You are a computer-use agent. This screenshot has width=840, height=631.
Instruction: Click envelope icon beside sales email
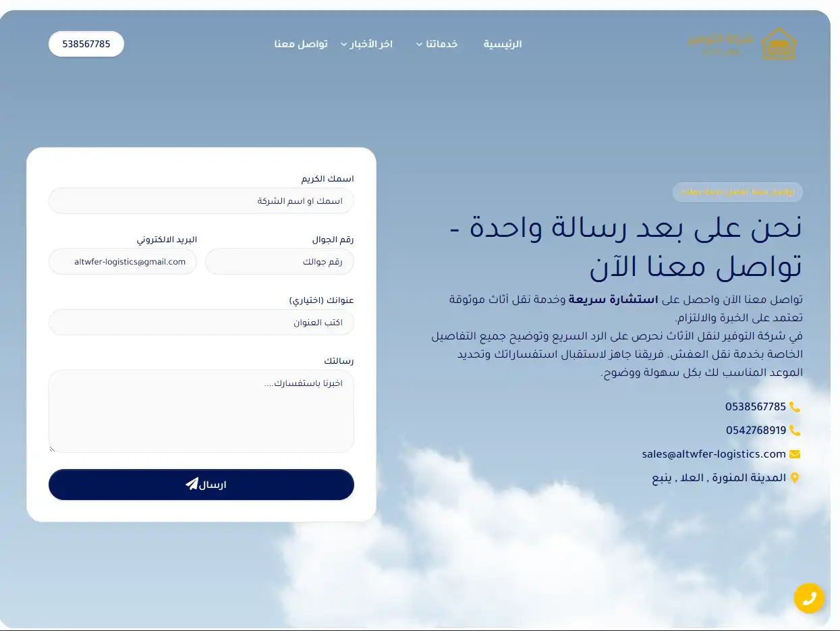[795, 454]
